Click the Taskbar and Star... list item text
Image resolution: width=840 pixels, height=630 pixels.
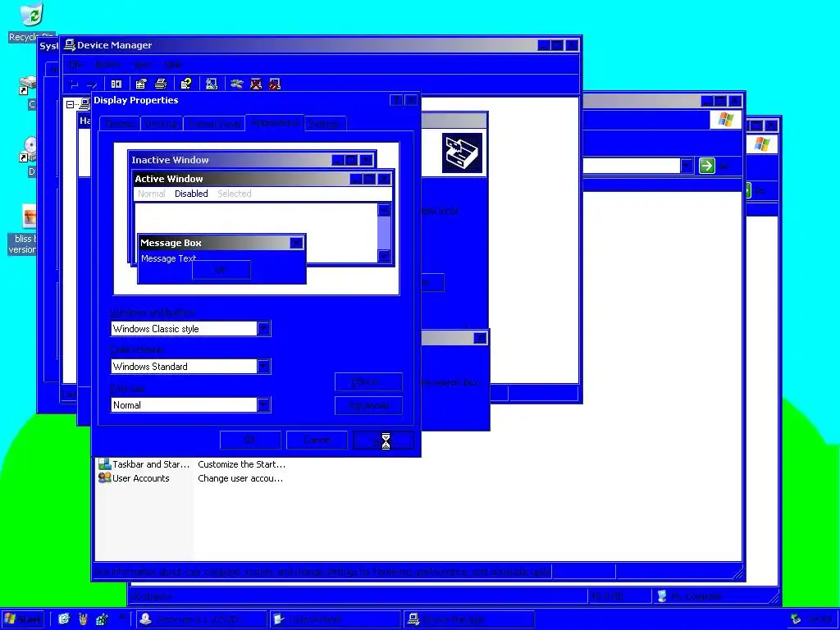click(151, 464)
